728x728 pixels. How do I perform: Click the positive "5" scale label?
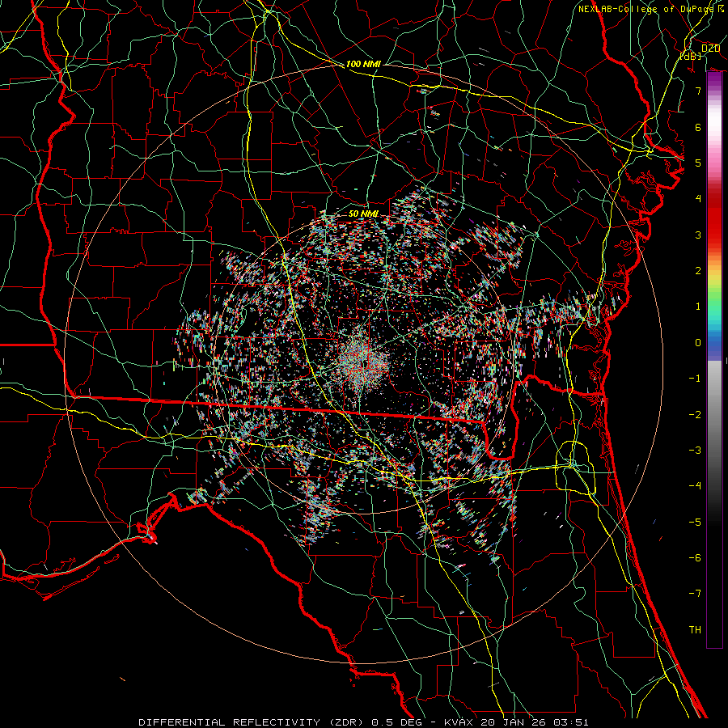(698, 163)
